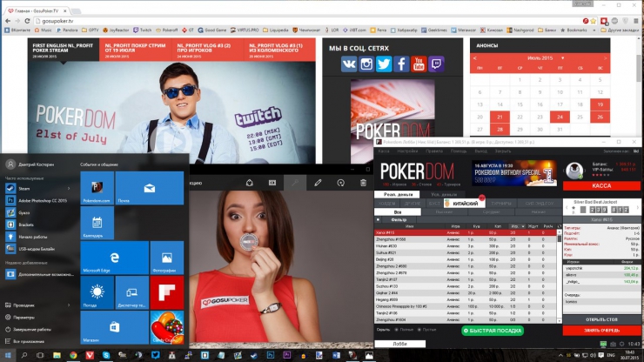
Task: Open Все приложения in Start menu
Action: click(29, 341)
